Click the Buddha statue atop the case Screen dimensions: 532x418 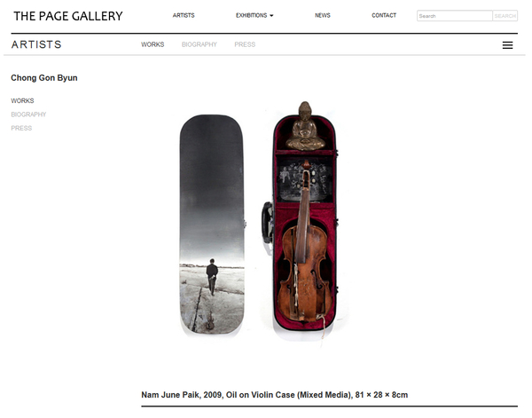(x=305, y=126)
